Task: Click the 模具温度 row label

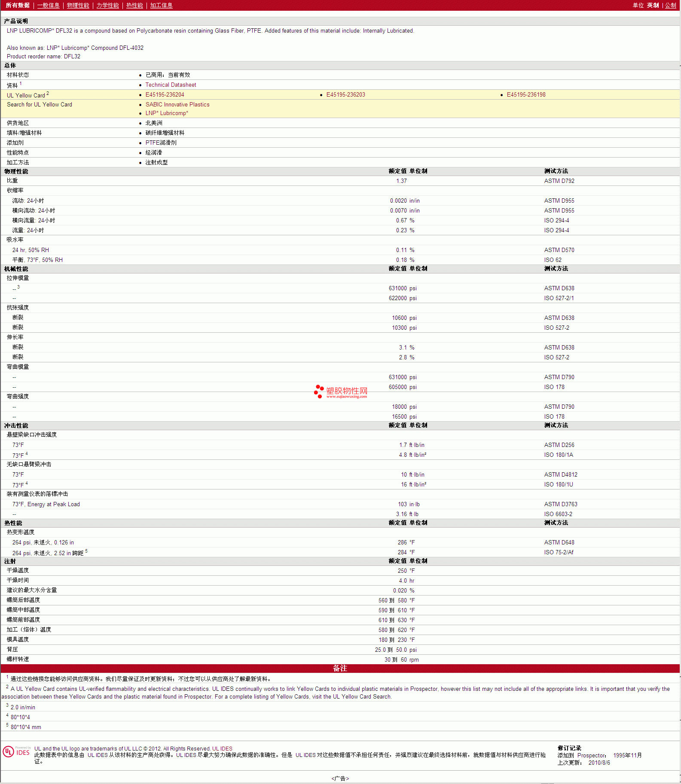Action: [x=18, y=640]
